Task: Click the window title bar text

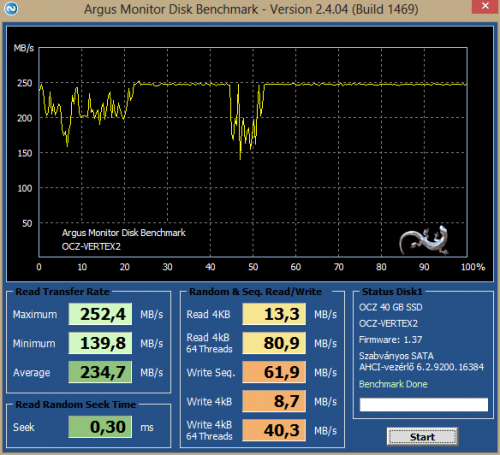Action: (251, 9)
